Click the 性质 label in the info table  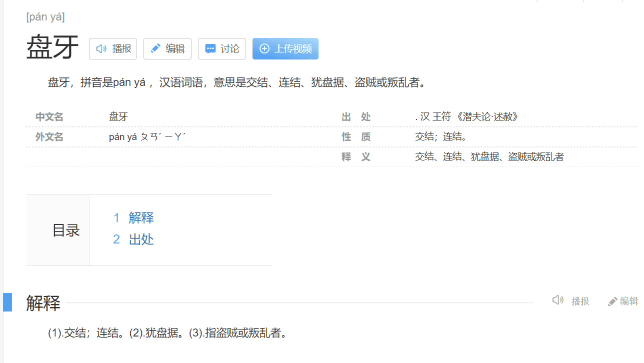point(356,137)
